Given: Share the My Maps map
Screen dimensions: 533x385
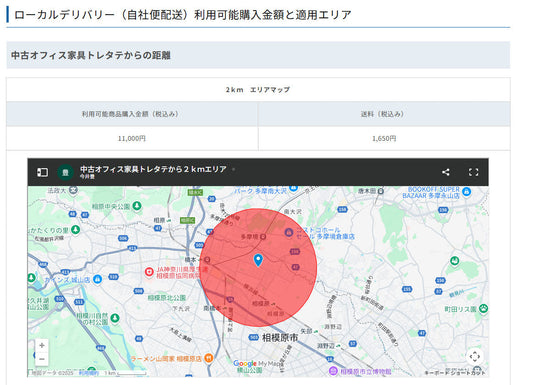Looking at the screenshot, I should tap(446, 172).
